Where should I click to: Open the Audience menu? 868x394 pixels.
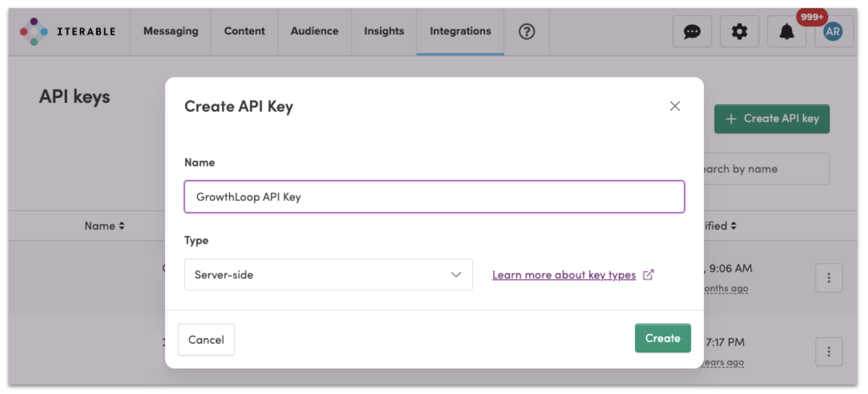[x=314, y=31]
